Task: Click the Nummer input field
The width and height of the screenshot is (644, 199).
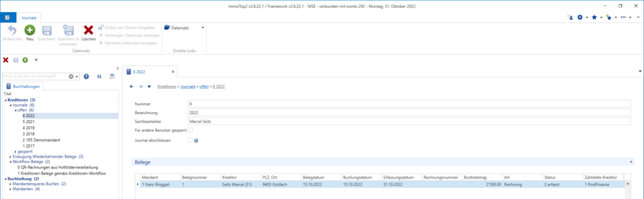Action: (x=409, y=104)
